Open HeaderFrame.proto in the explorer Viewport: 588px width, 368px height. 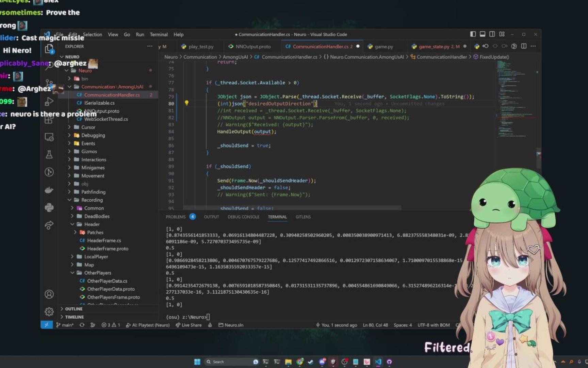click(x=108, y=249)
